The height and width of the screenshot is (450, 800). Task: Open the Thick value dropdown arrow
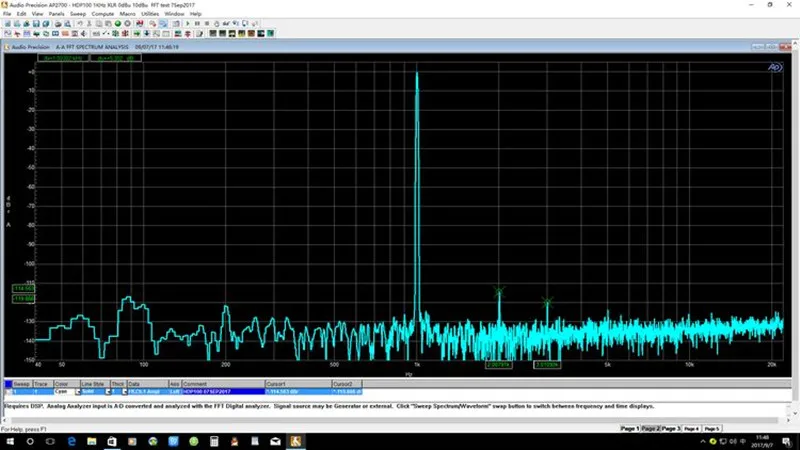pos(124,391)
